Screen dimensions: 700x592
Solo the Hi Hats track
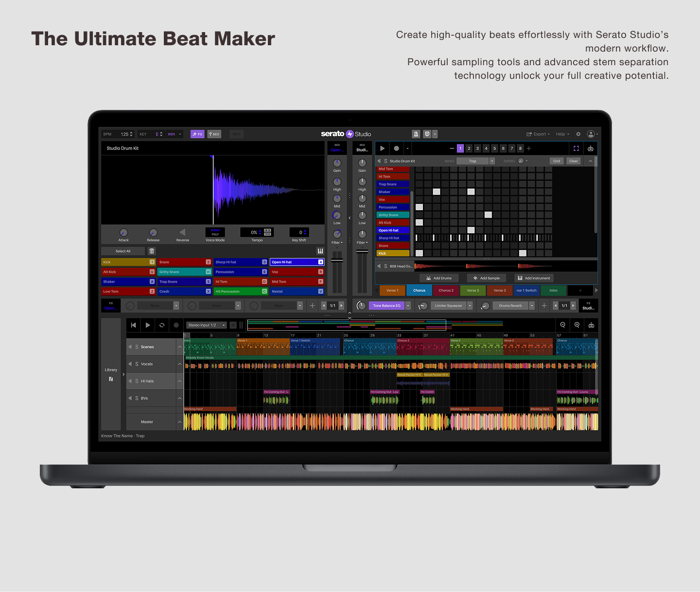tap(137, 381)
